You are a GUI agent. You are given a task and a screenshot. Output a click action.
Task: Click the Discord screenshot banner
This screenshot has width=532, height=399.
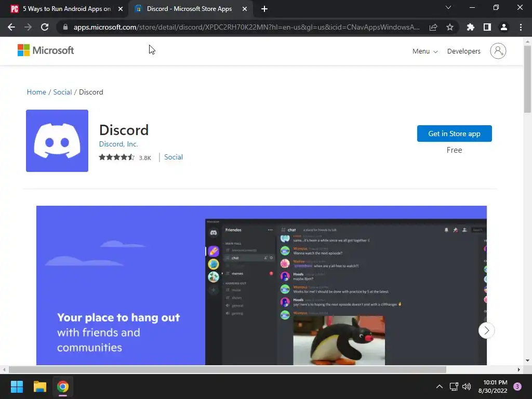261,285
